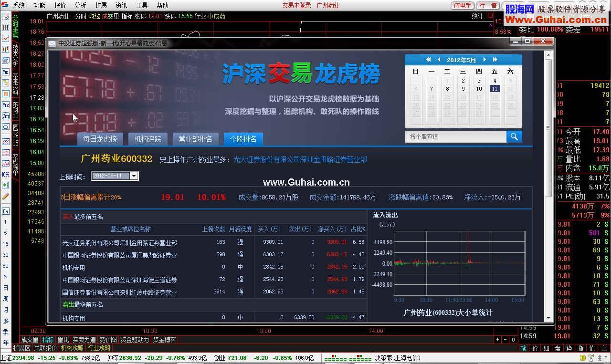Open the 系统 menu

click(19, 5)
